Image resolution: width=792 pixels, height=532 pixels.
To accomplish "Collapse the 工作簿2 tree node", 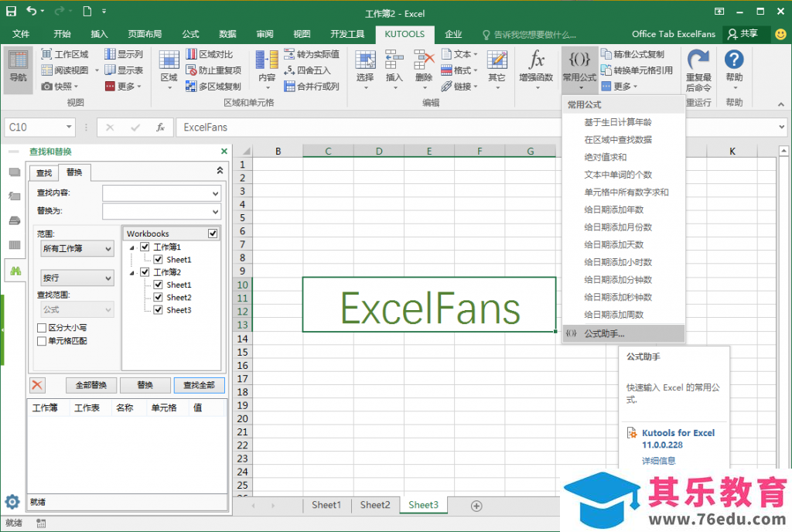I will pos(132,272).
